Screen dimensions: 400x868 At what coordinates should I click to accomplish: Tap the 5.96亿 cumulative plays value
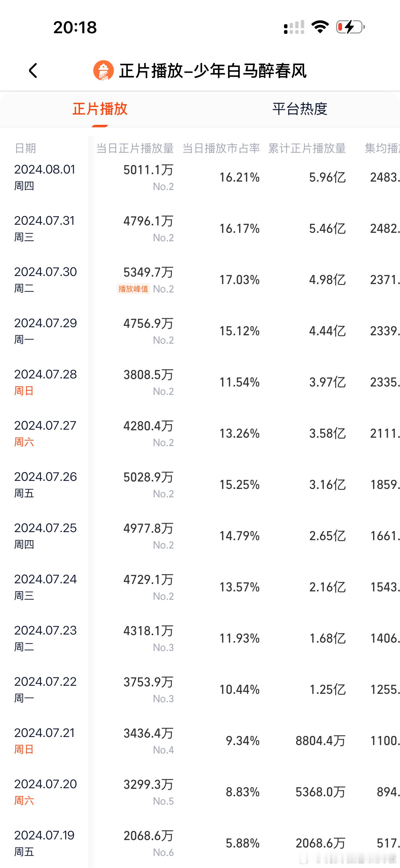tap(327, 177)
